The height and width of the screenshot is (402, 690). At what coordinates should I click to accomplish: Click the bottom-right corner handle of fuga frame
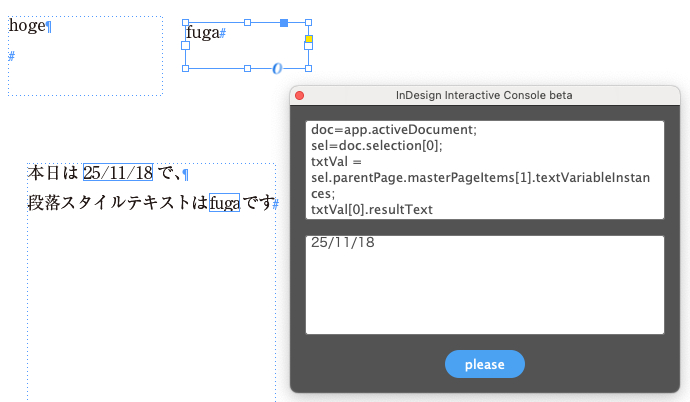tap(308, 68)
